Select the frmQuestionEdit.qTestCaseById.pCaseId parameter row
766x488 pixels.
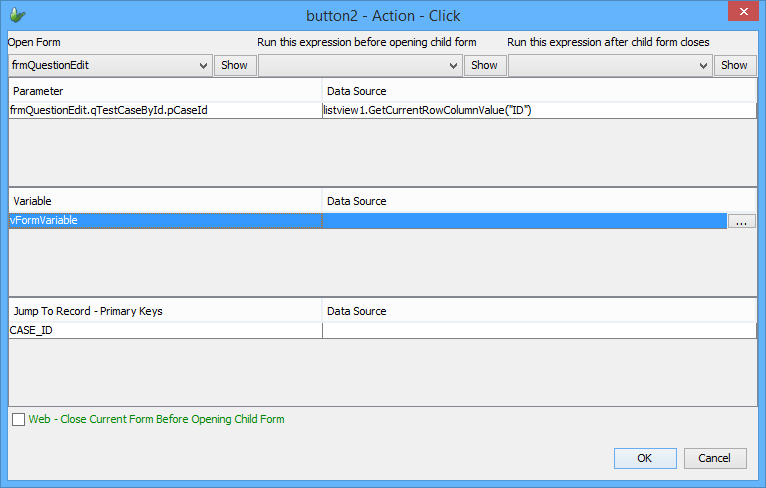pyautogui.click(x=165, y=111)
